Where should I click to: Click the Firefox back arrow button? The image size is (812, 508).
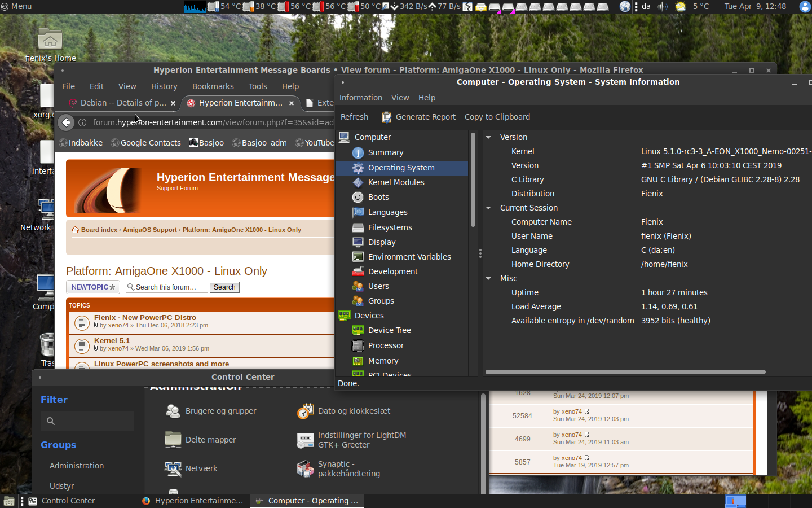point(67,122)
